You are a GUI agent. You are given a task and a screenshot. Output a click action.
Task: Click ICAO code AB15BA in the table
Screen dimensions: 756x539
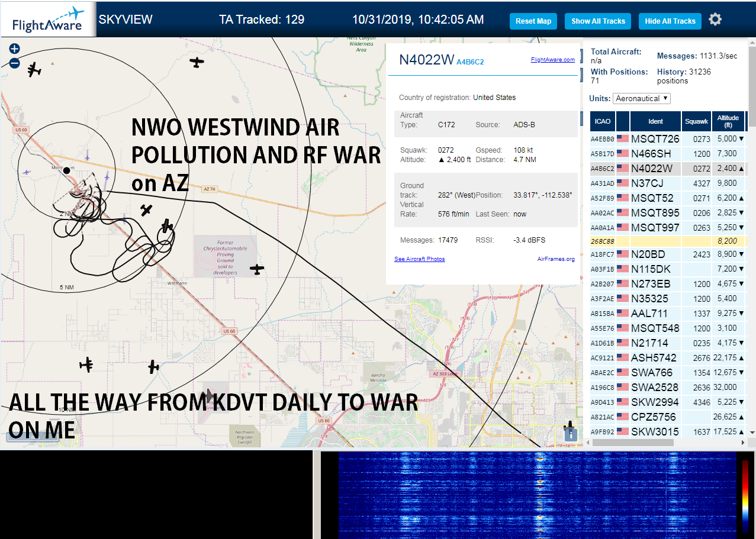[603, 314]
